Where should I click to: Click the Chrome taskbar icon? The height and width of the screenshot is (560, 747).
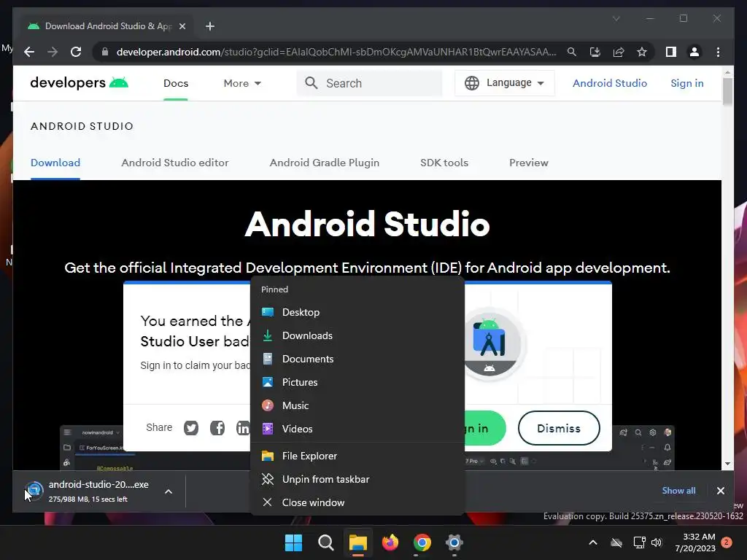click(x=422, y=542)
